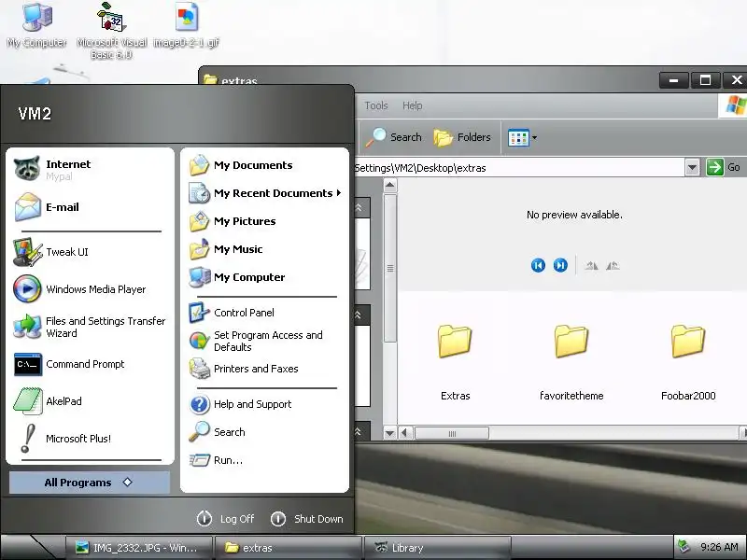
Task: Click Search button in extras window toolbar
Action: 394,137
